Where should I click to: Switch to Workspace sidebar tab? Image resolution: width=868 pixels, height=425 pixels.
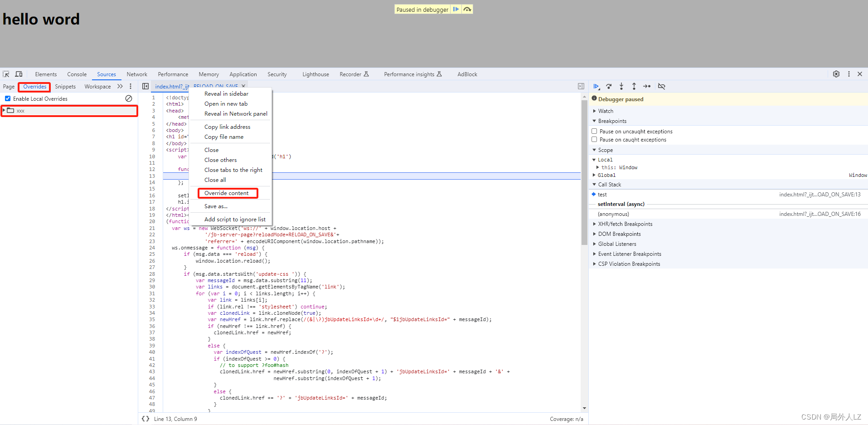[97, 86]
